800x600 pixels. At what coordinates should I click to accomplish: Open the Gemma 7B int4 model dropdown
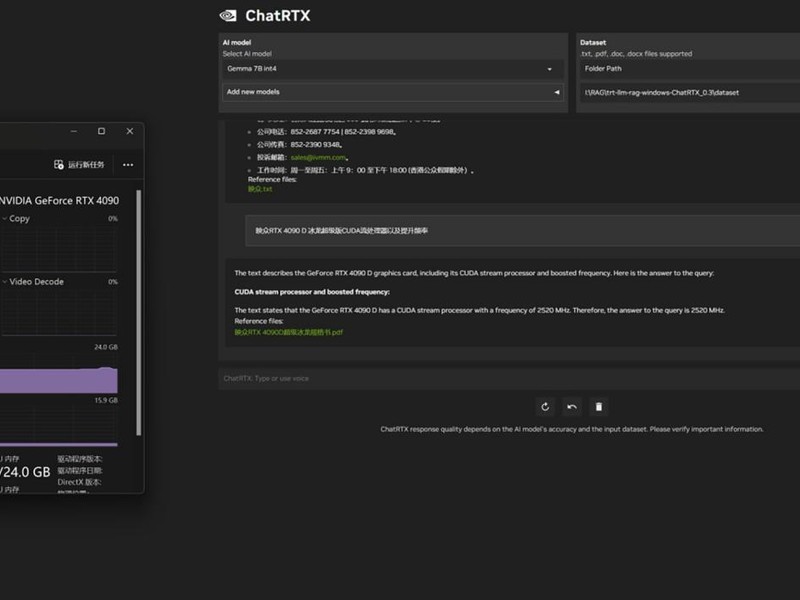(x=393, y=69)
